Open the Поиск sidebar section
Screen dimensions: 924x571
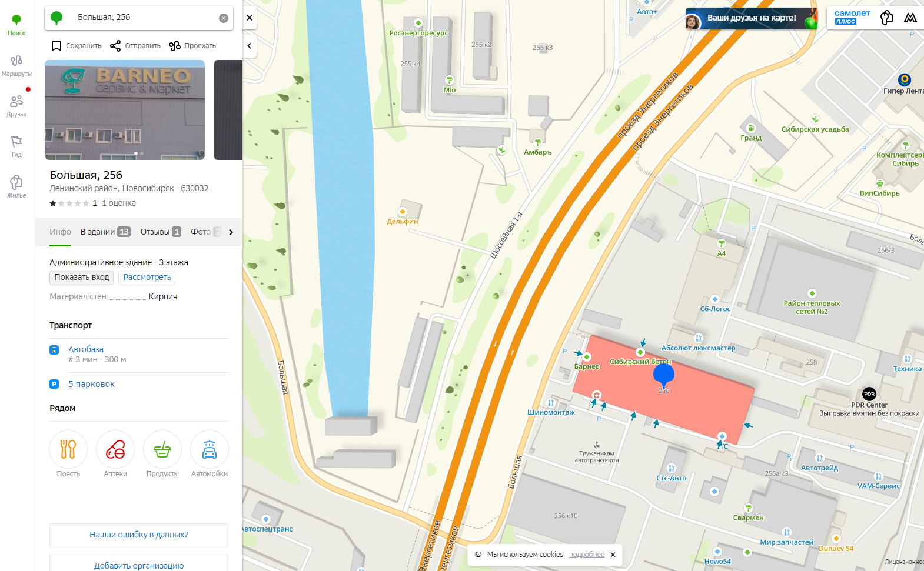click(x=16, y=25)
